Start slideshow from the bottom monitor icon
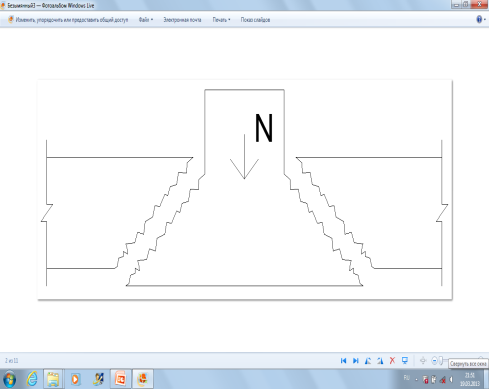489x389 pixels. pyautogui.click(x=405, y=361)
